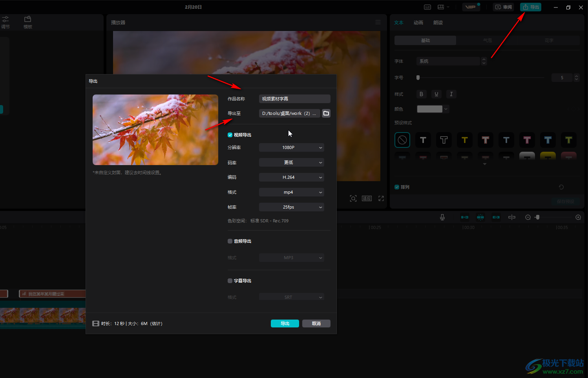Start voiceover recording with microphone icon
The image size is (588, 378).
[442, 217]
